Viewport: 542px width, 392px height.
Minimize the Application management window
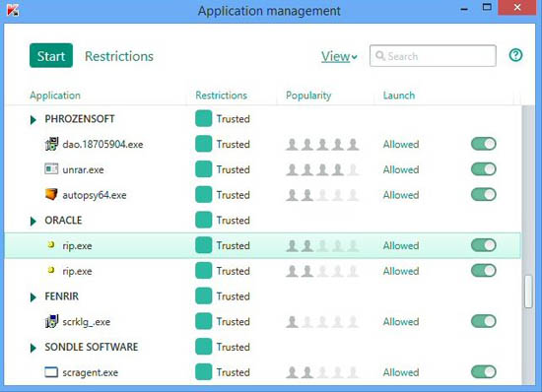464,8
